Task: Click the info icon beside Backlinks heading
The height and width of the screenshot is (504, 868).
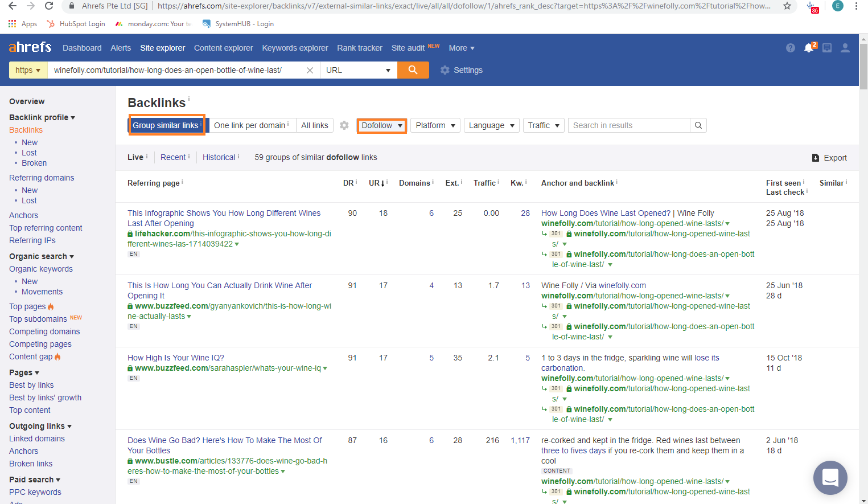Action: point(189,99)
